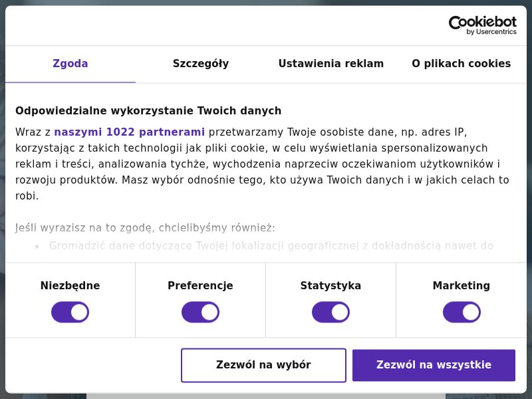Click the Statystyka category label
Screen dimensions: 532x399
click(x=331, y=285)
